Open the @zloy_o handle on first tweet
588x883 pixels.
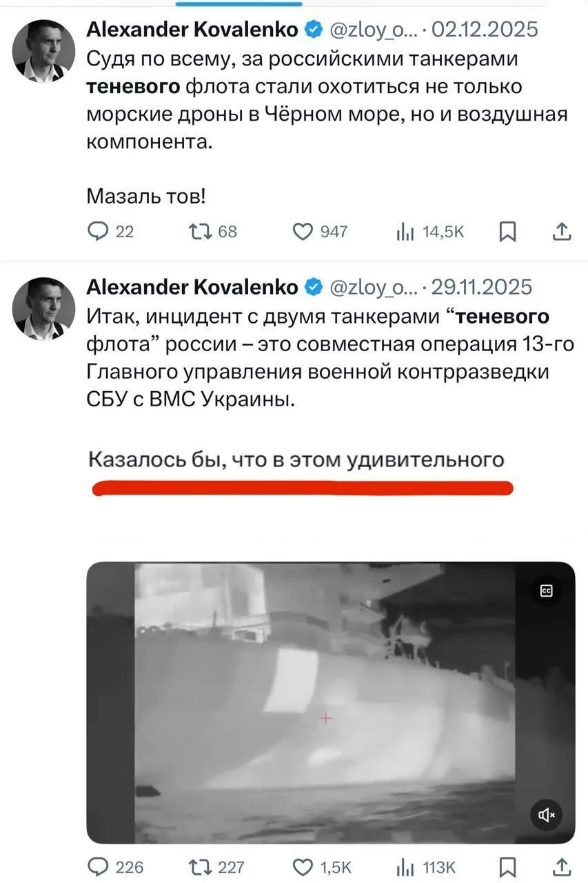[x=371, y=30]
